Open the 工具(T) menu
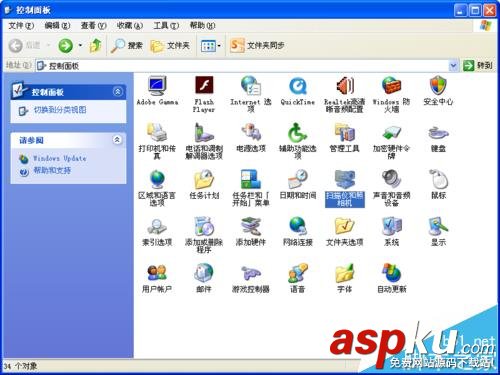500x375 pixels. pyautogui.click(x=166, y=25)
